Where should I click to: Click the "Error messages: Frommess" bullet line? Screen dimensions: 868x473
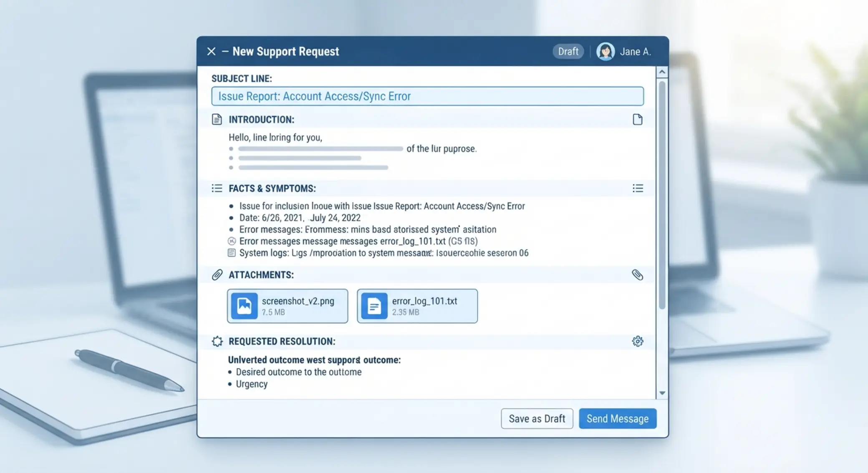[368, 229]
